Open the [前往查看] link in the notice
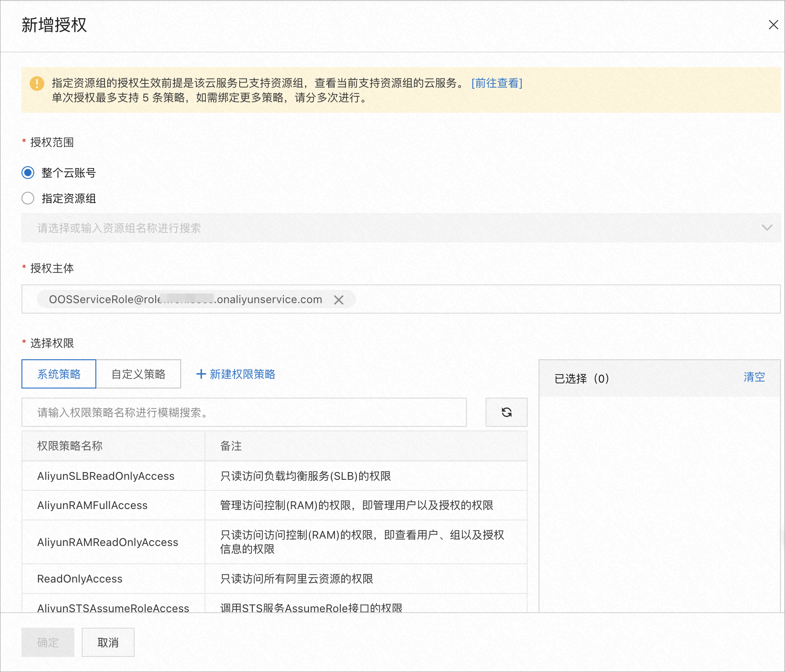 coord(497,83)
